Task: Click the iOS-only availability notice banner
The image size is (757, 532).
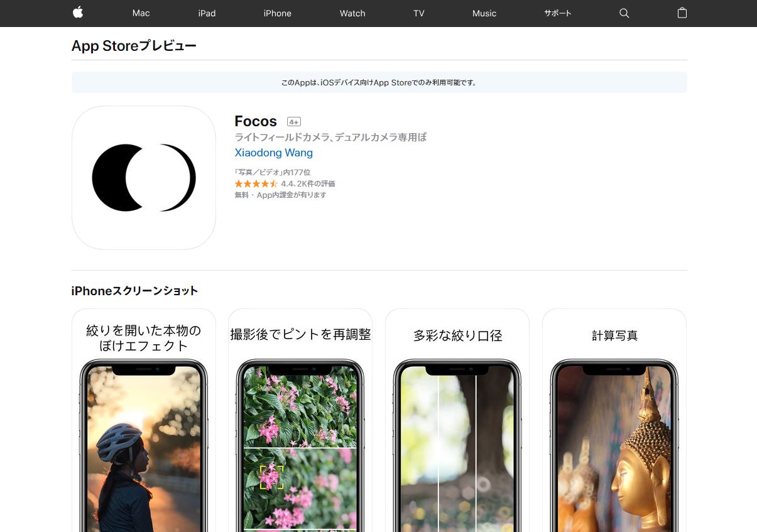Action: click(379, 82)
